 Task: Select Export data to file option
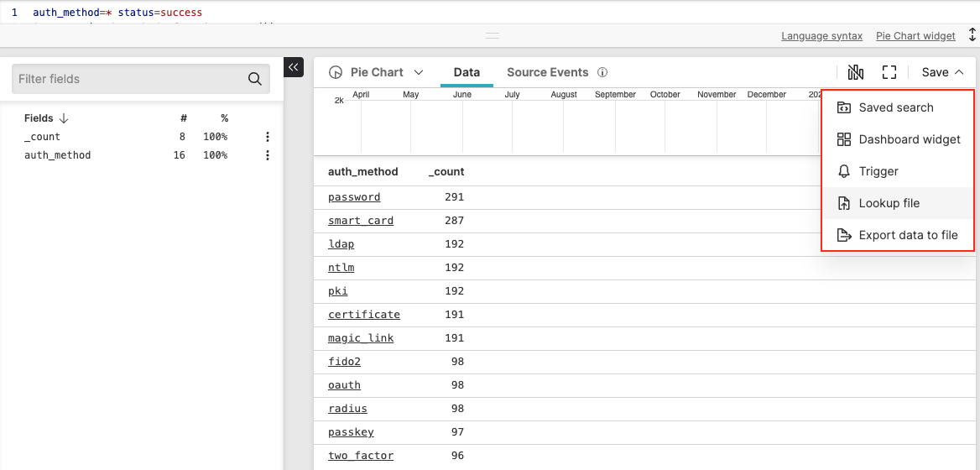coord(907,235)
